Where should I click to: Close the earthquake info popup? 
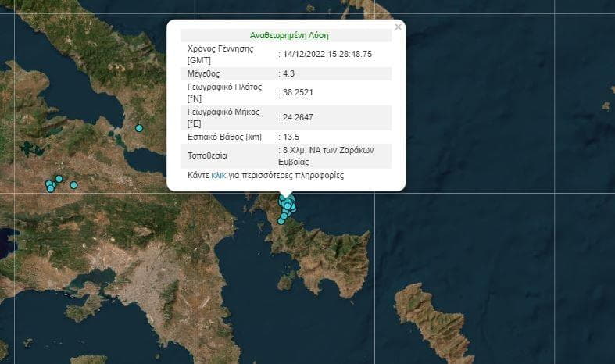[x=398, y=27]
